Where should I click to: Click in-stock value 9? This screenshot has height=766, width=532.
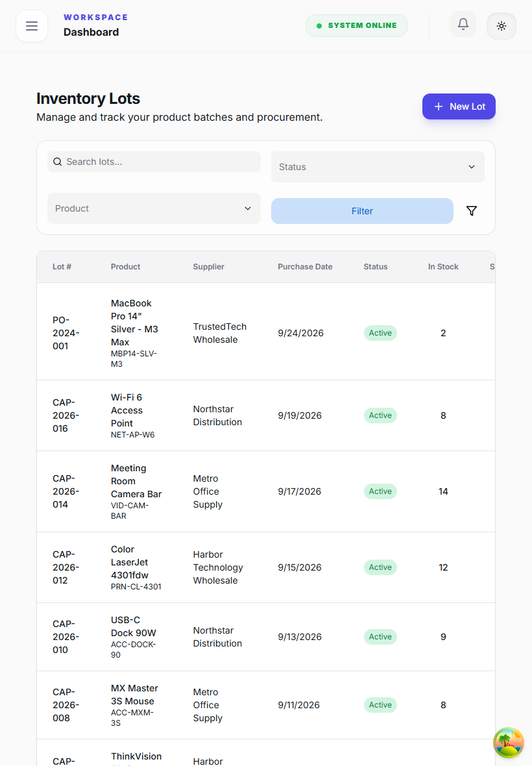443,637
